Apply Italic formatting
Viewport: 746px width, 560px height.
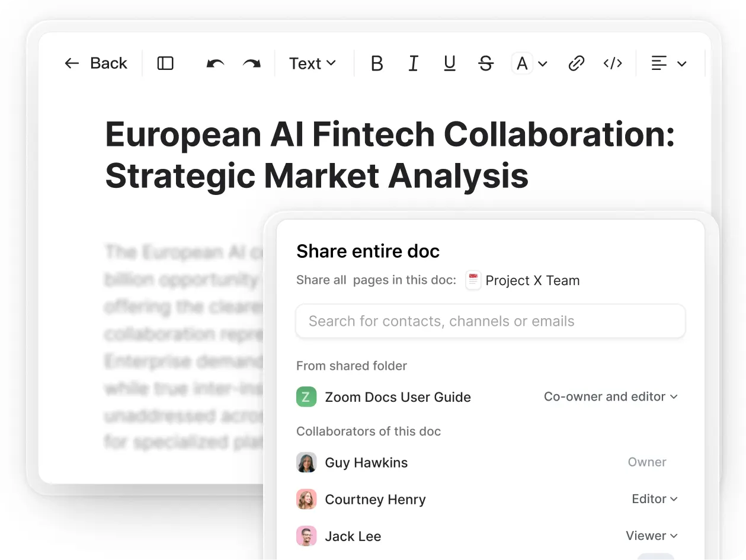[x=413, y=63]
